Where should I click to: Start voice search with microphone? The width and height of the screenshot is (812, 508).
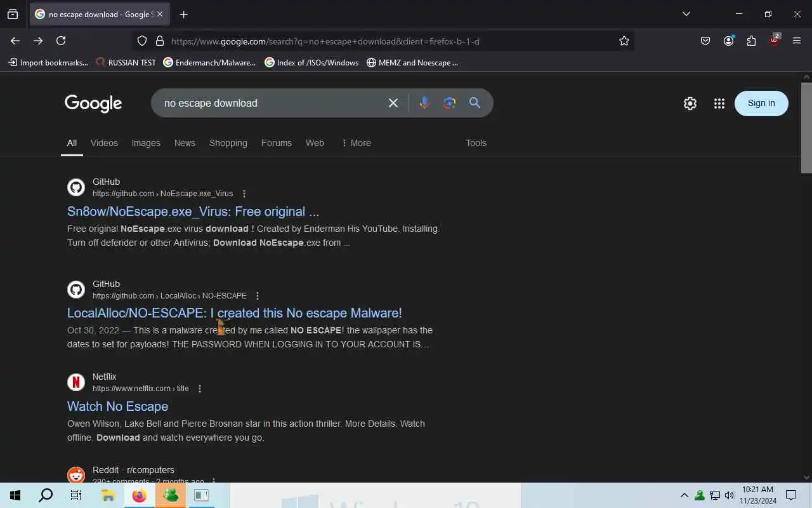point(424,103)
